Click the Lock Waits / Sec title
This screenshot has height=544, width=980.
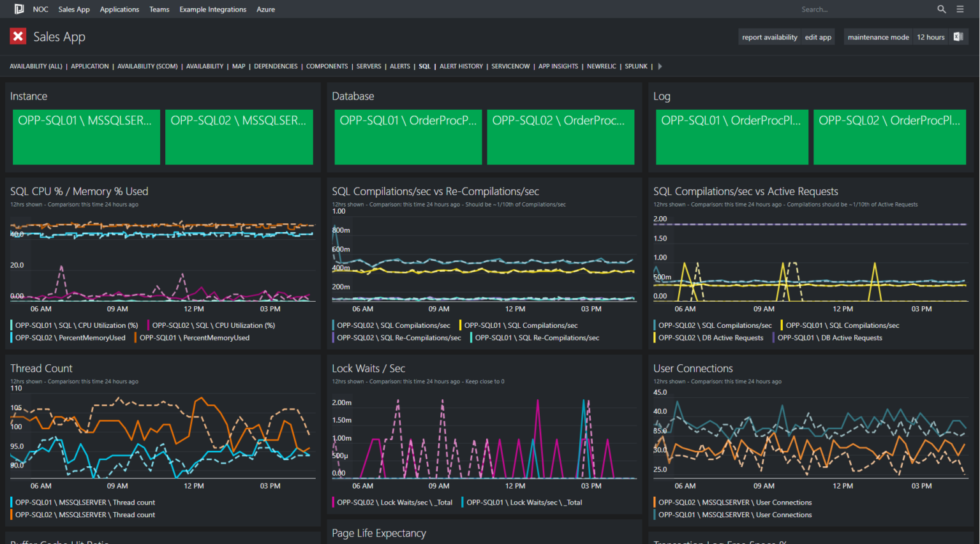pyautogui.click(x=369, y=369)
